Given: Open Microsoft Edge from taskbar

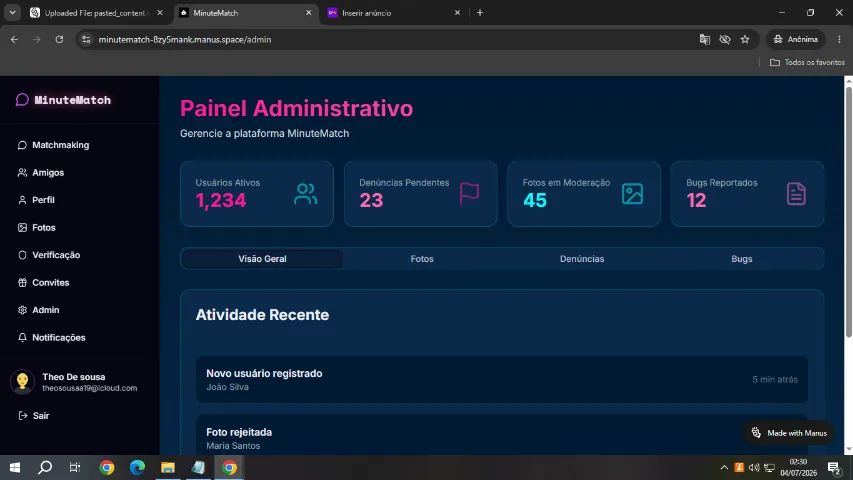Looking at the screenshot, I should point(137,467).
